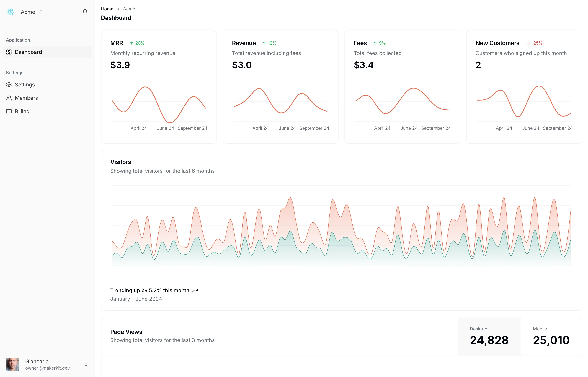Click 'September 24' label on MRR chart
The image size is (588, 377).
click(192, 128)
